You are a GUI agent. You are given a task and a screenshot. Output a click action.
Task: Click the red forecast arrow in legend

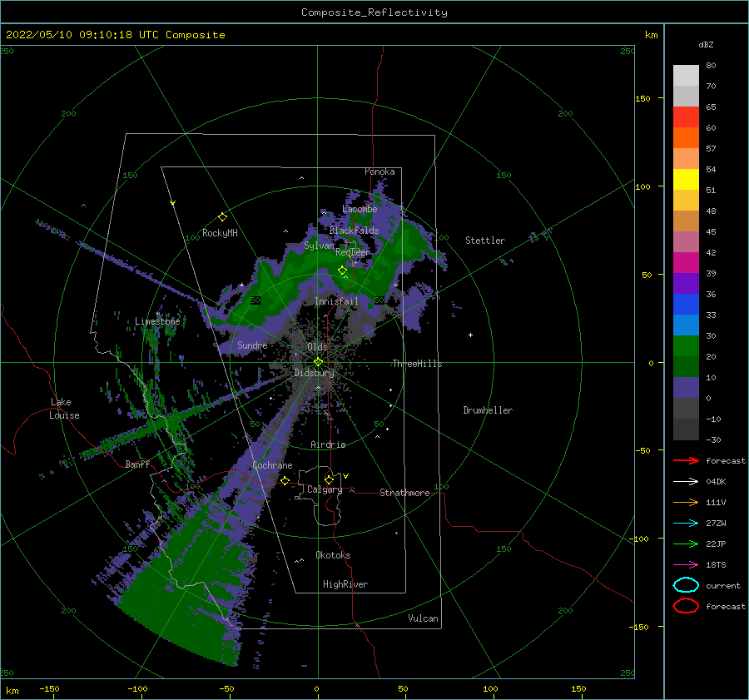686,460
